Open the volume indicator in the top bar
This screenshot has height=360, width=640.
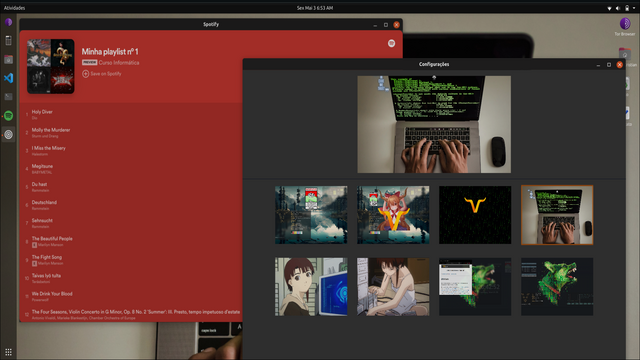pos(618,8)
